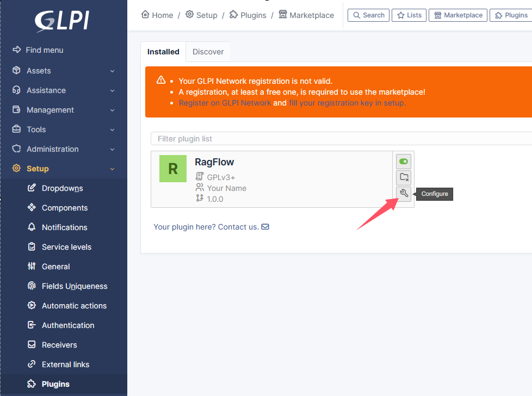Click the Authentication login icon
This screenshot has width=532, height=396.
[x=32, y=325]
